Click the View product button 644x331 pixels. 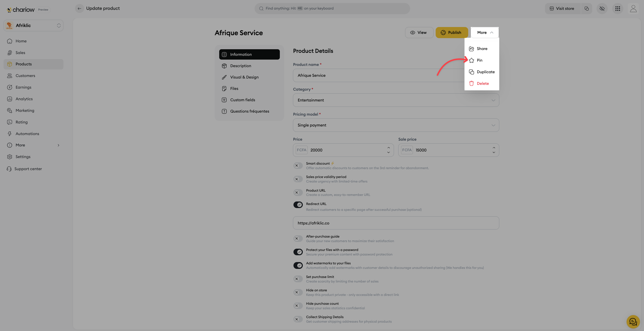(419, 33)
